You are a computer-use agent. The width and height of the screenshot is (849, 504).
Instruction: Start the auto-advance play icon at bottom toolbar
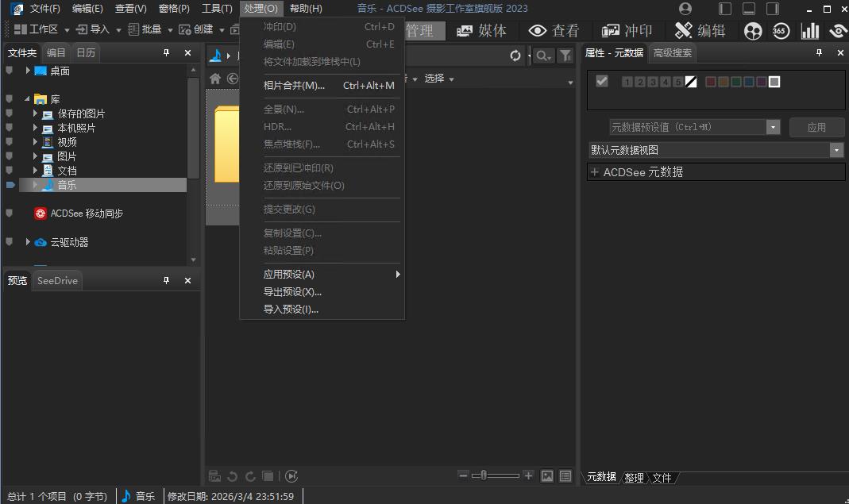coord(291,476)
